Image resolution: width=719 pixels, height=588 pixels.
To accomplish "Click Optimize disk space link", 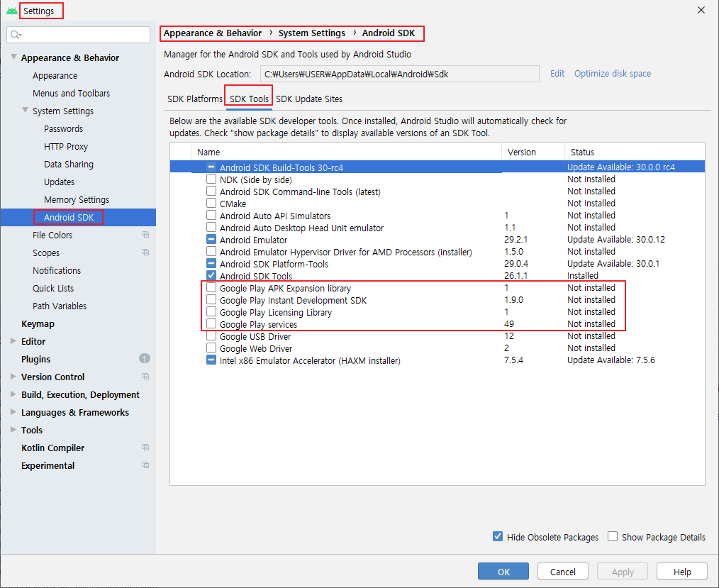I will coord(613,73).
